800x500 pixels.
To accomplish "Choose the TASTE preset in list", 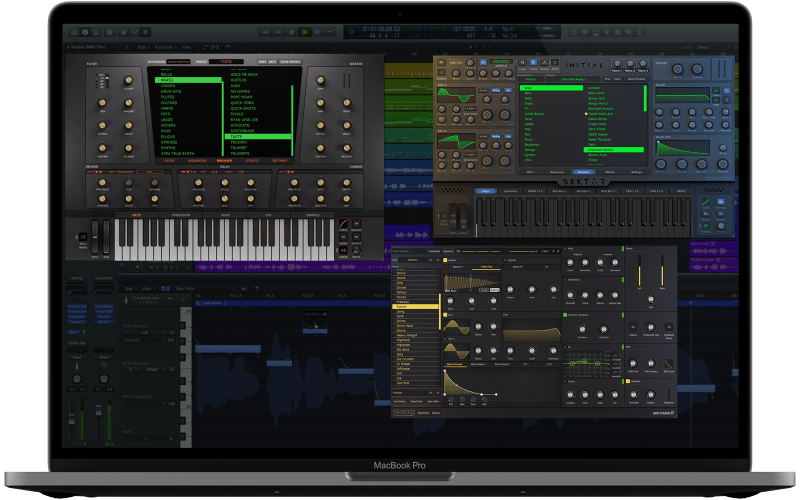I will pos(258,136).
